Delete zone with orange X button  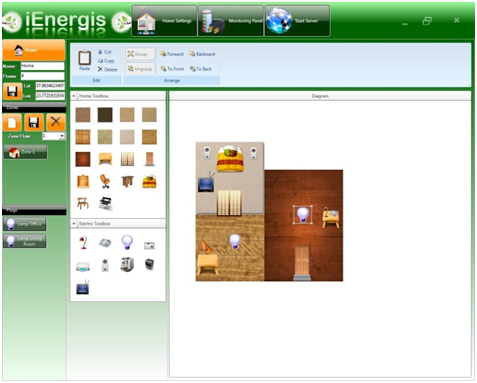pos(55,122)
